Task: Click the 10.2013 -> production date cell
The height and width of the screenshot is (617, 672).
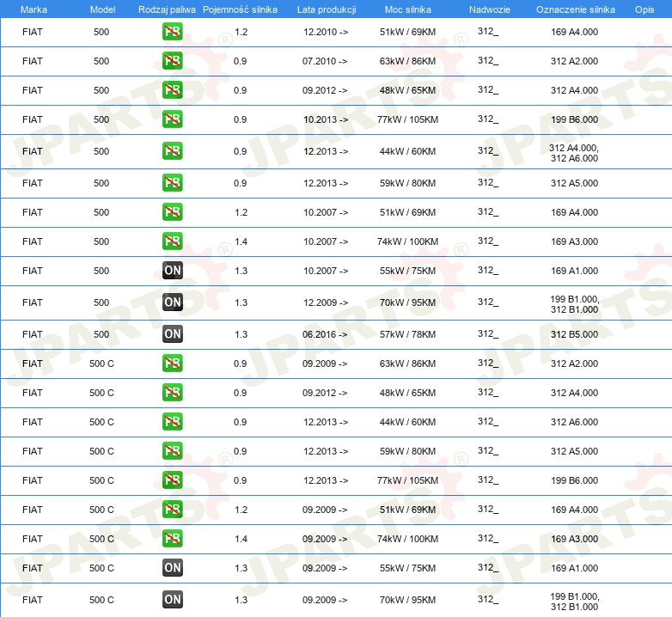Action: click(326, 119)
